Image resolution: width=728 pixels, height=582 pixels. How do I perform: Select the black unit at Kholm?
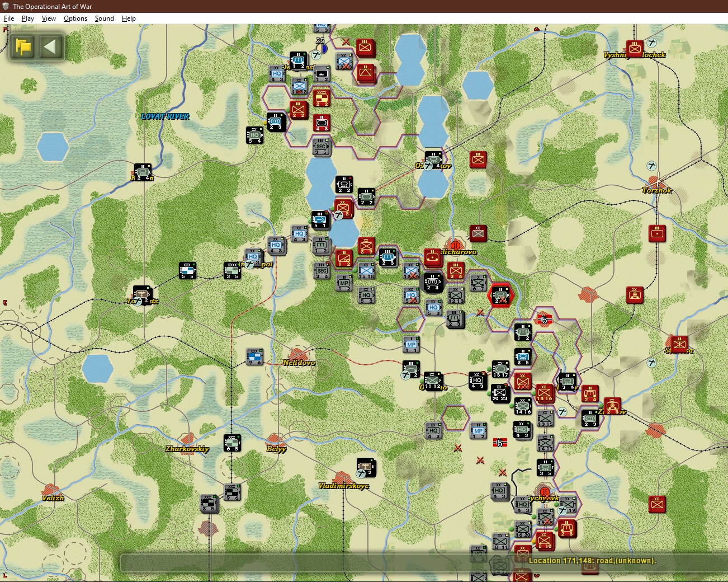tap(143, 172)
